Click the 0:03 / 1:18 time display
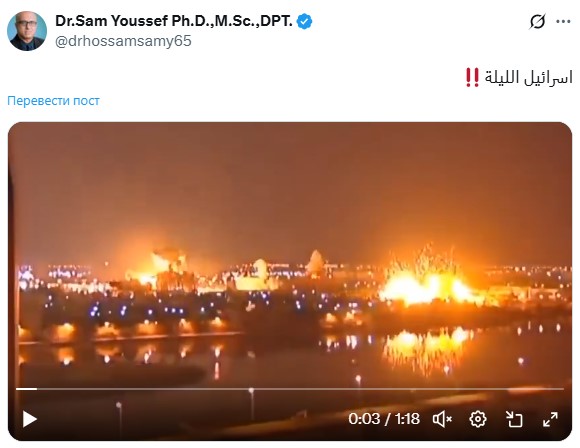 pyautogui.click(x=384, y=419)
